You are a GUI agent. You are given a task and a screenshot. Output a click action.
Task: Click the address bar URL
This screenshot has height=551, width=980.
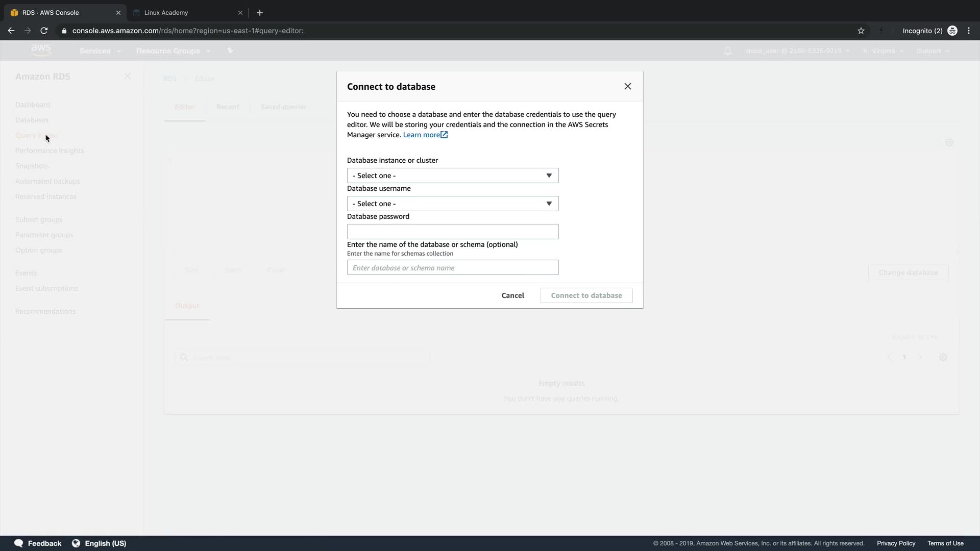(188, 31)
